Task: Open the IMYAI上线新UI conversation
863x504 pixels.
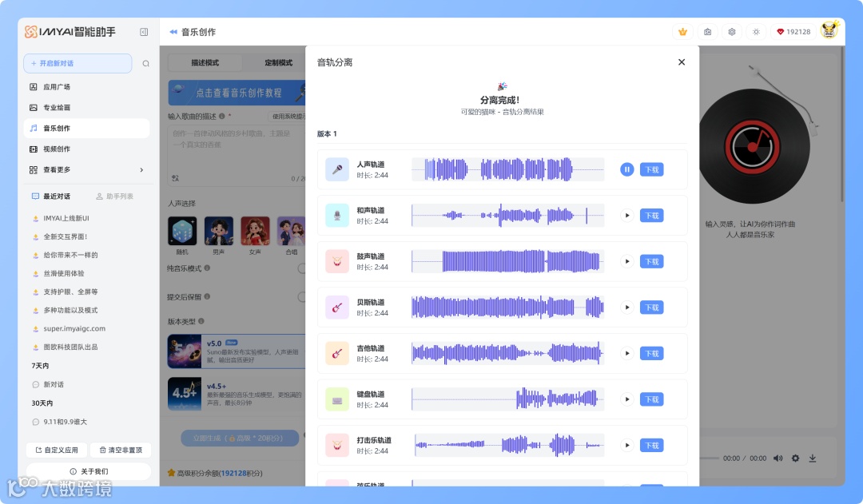Action: [x=66, y=218]
